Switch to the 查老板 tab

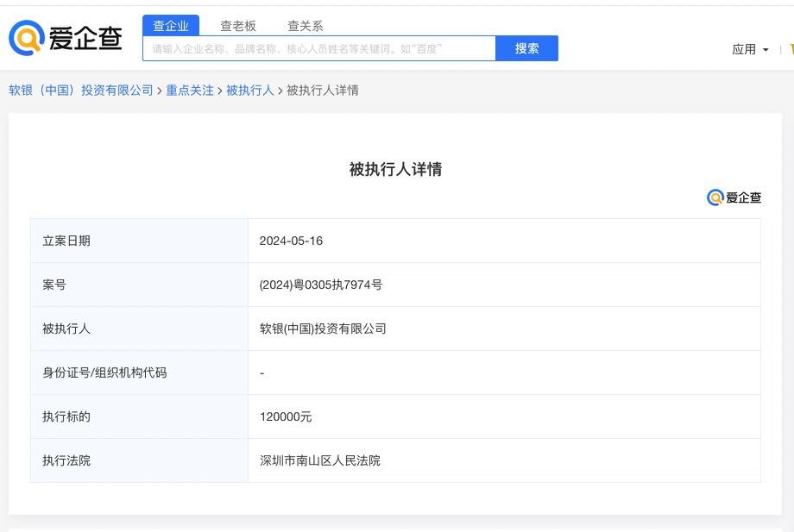[238, 26]
